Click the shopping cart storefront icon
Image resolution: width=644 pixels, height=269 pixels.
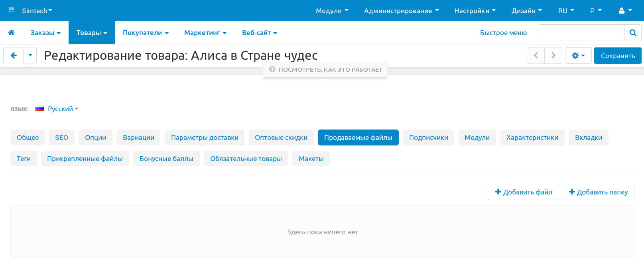(x=11, y=10)
